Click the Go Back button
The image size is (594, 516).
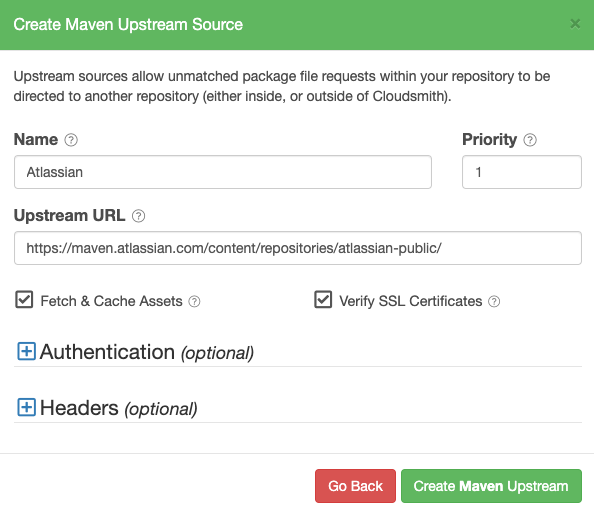click(x=355, y=486)
